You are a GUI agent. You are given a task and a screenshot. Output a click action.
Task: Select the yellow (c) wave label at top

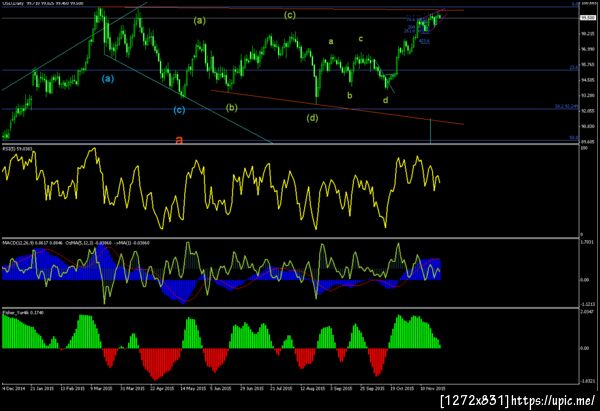point(290,15)
